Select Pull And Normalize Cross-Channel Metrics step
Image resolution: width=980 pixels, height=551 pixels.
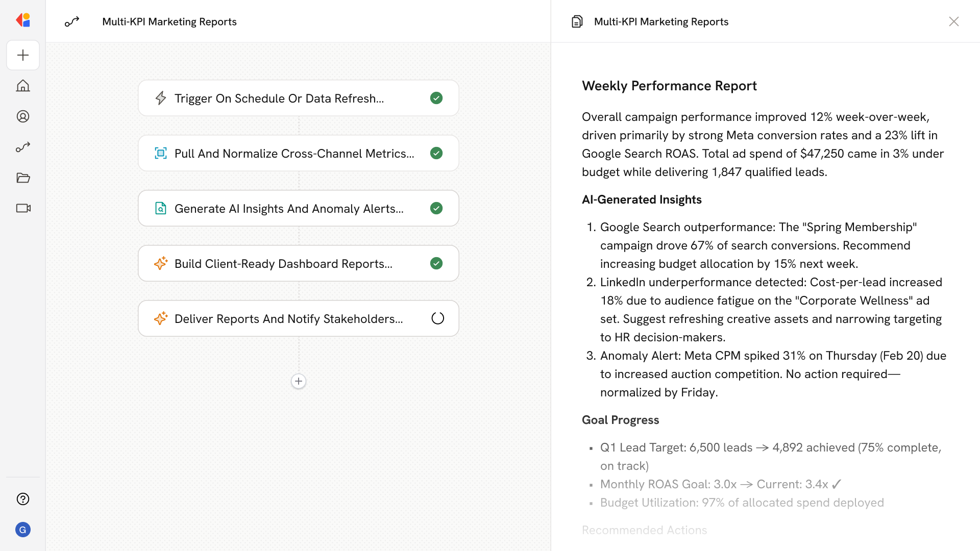(x=294, y=153)
